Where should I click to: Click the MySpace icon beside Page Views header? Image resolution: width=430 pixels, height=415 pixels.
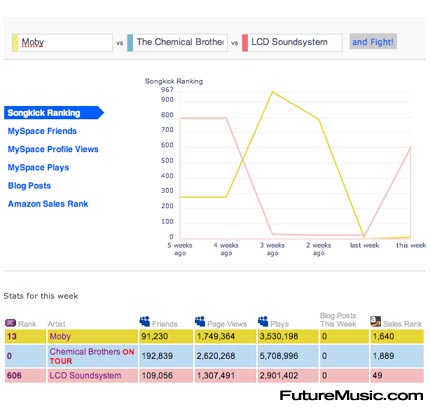(200, 321)
